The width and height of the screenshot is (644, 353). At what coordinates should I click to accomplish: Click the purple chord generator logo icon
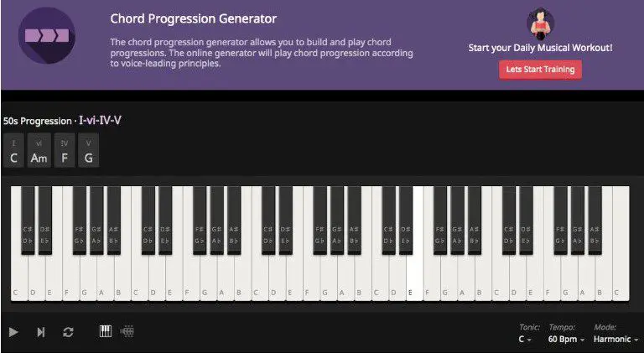[x=47, y=37]
